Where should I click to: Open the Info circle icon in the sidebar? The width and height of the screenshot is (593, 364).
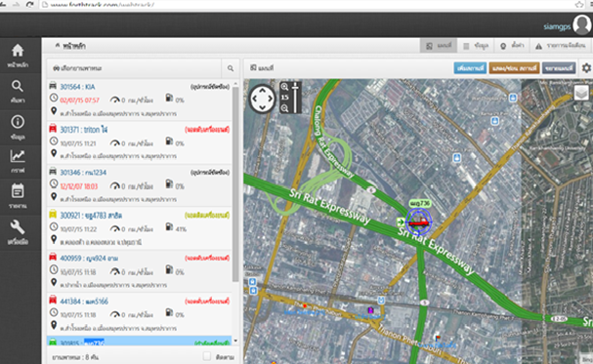click(18, 122)
